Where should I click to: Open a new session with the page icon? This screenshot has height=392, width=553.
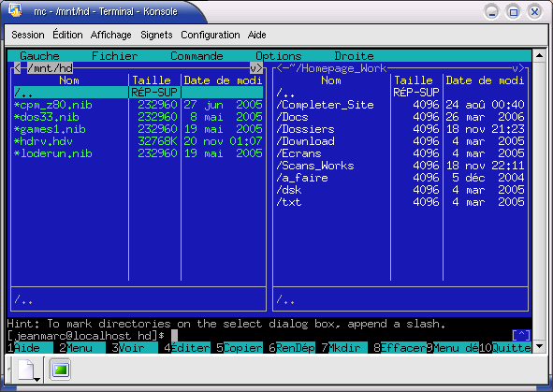pos(27,370)
